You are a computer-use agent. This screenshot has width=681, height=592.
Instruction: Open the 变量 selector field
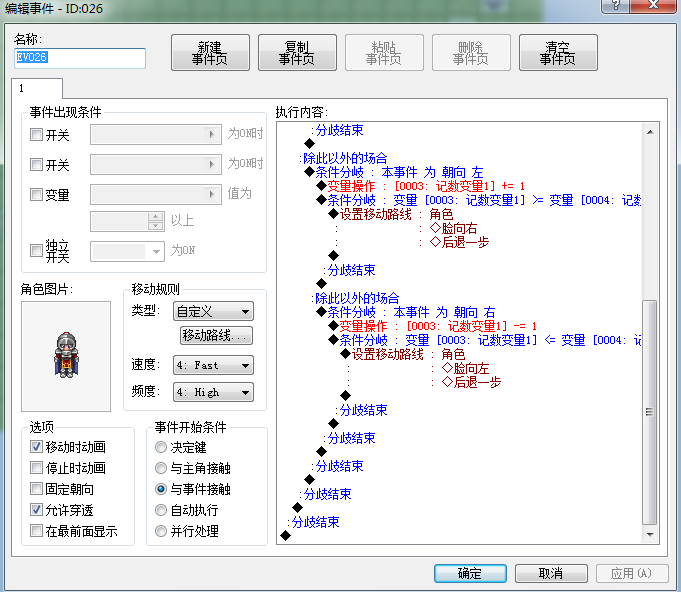pyautogui.click(x=156, y=195)
